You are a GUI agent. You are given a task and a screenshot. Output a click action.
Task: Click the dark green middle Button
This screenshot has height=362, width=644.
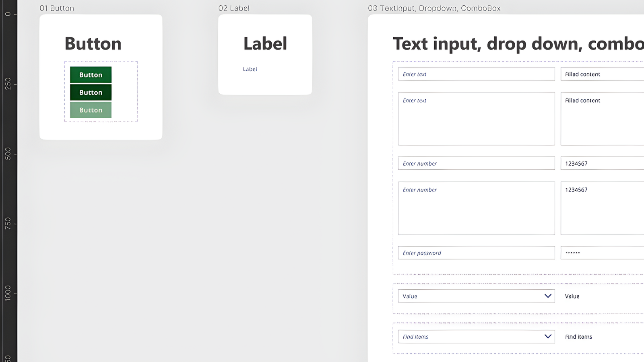point(91,93)
